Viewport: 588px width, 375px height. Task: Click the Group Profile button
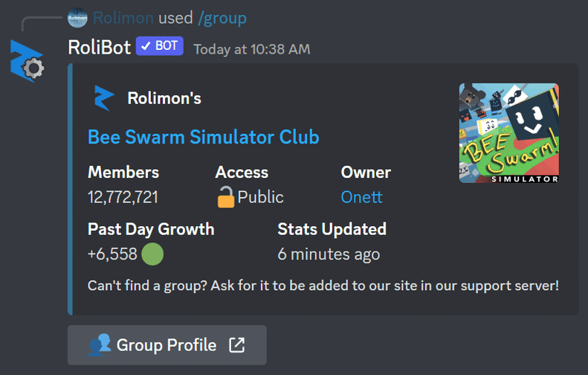click(x=167, y=345)
